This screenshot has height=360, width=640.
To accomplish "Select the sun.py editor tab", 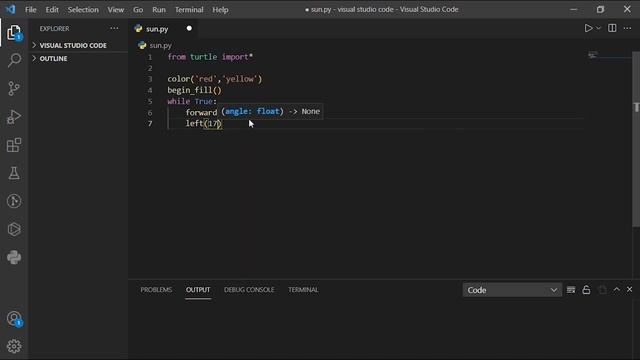I will (x=163, y=29).
